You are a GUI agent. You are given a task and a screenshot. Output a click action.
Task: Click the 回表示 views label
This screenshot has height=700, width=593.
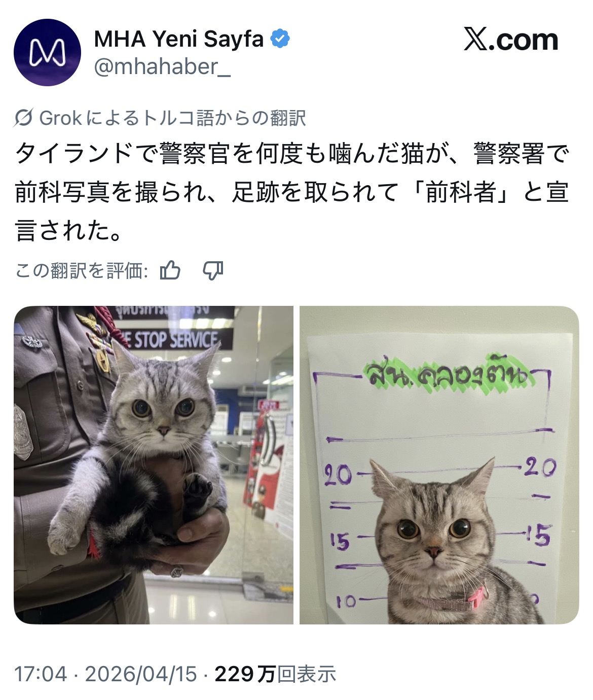[x=306, y=674]
